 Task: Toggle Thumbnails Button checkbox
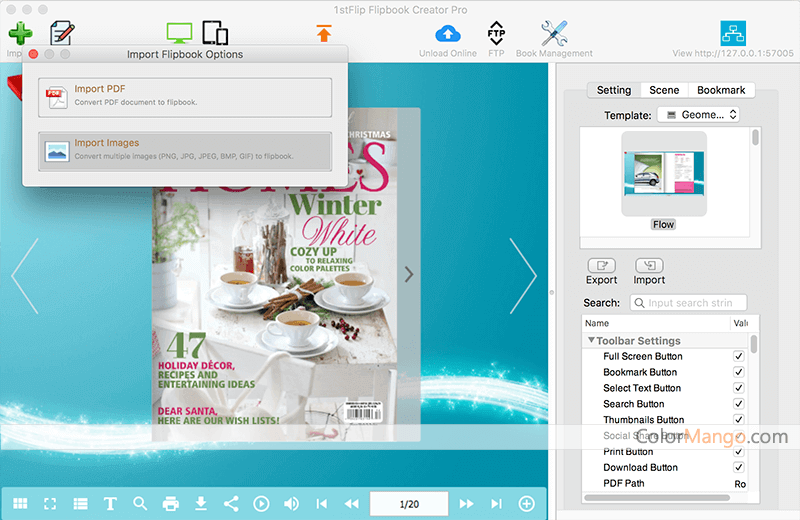[738, 419]
